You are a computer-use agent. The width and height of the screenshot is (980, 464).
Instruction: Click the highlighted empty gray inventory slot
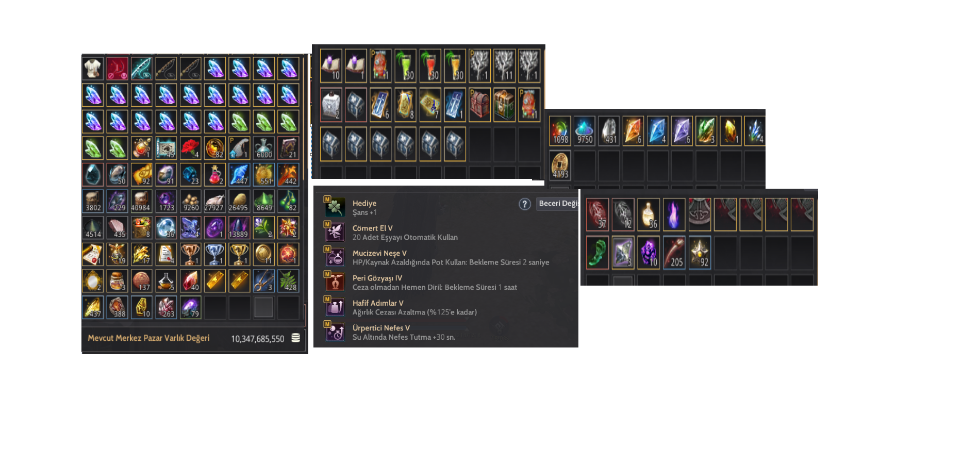click(264, 307)
